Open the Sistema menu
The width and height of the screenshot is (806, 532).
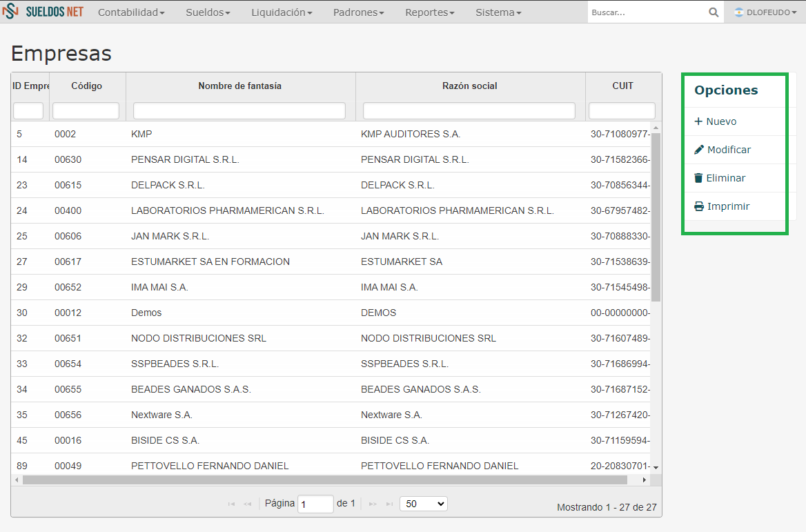498,12
